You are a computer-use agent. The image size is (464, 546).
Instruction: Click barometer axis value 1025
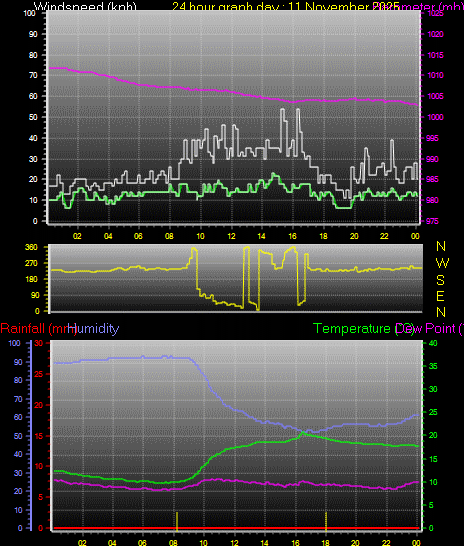435,13
